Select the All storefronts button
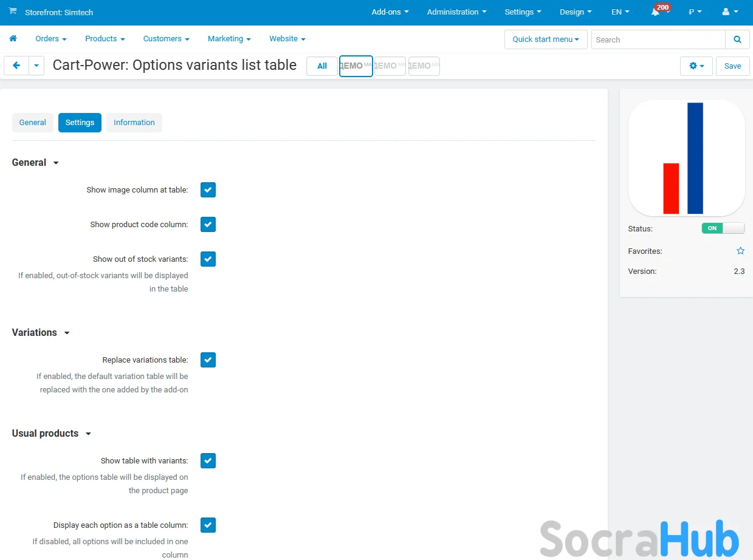 [322, 66]
